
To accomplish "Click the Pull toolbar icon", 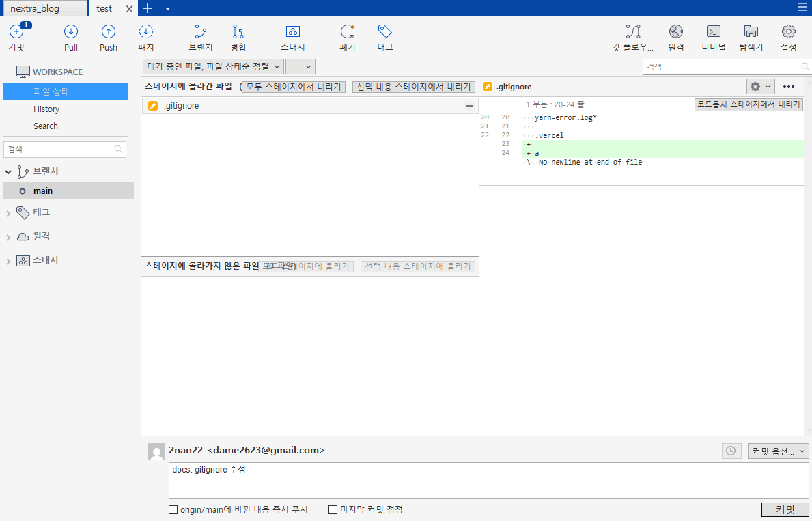I will pos(71,38).
